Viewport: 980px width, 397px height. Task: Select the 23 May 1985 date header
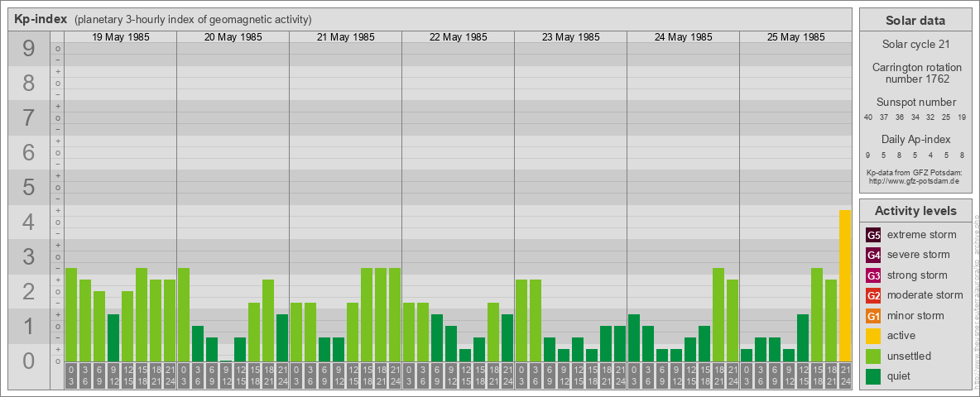click(570, 37)
